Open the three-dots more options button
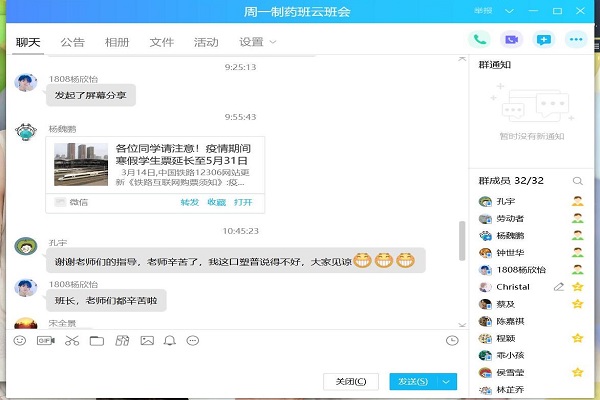The width and height of the screenshot is (600, 400). pos(575,40)
